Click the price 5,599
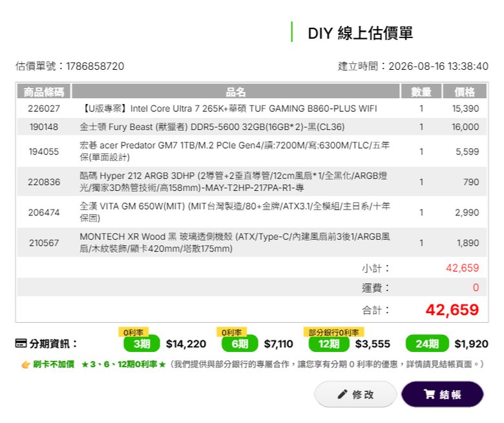The image size is (504, 423). pyautogui.click(x=467, y=151)
